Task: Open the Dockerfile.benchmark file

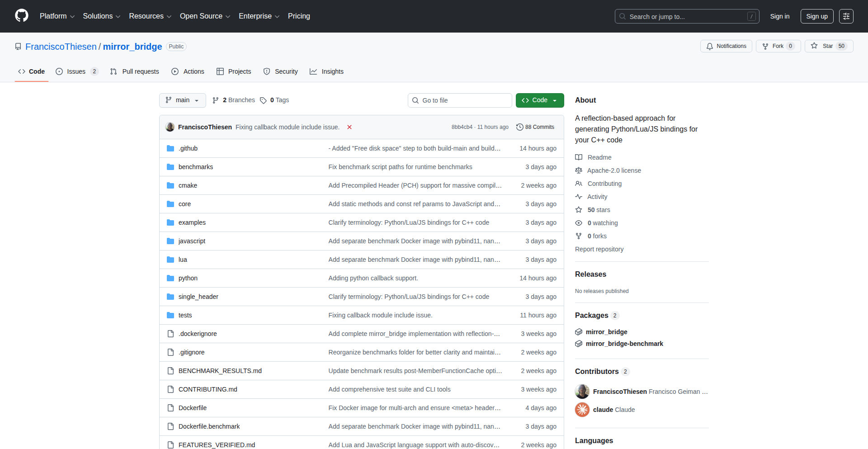Action: pyautogui.click(x=209, y=426)
